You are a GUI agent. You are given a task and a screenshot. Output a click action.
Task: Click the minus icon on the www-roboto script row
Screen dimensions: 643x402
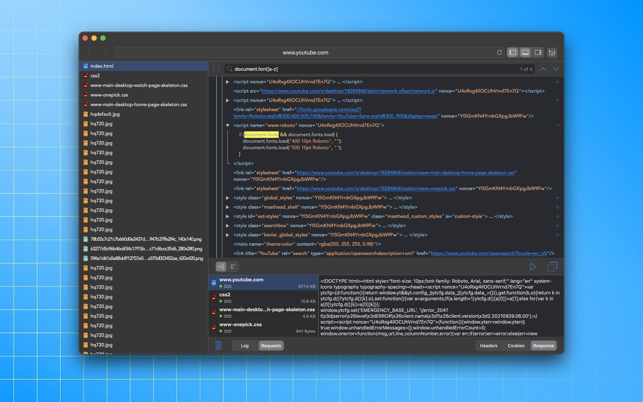click(557, 126)
